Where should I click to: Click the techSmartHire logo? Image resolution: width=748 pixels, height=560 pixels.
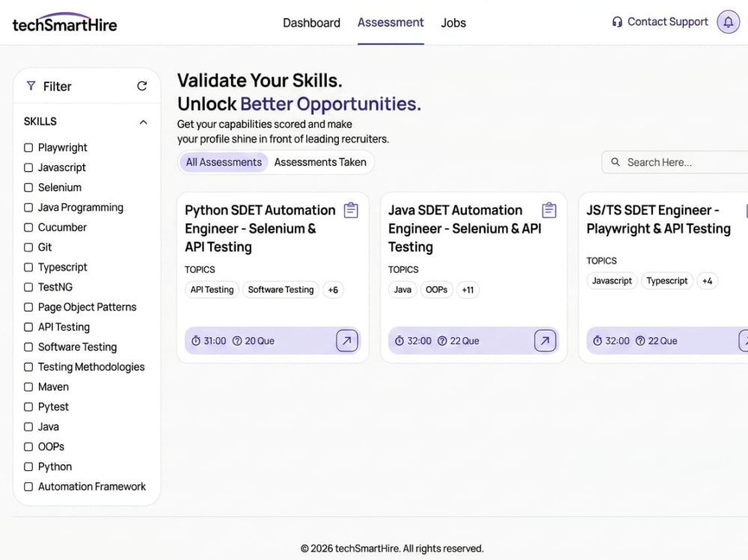click(64, 22)
